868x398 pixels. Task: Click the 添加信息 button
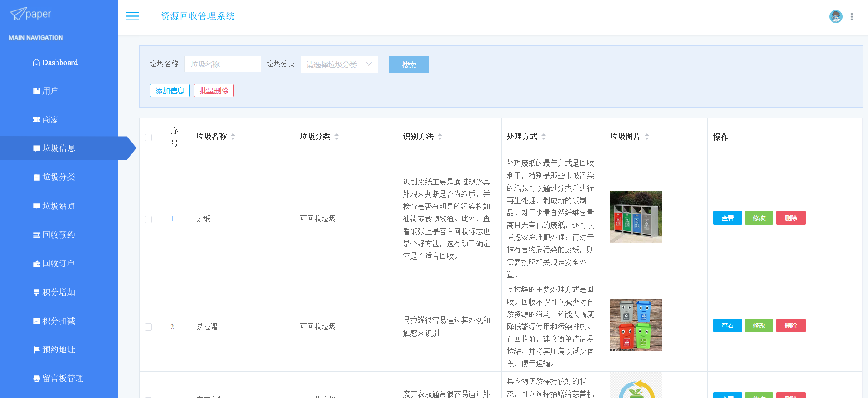coord(170,91)
